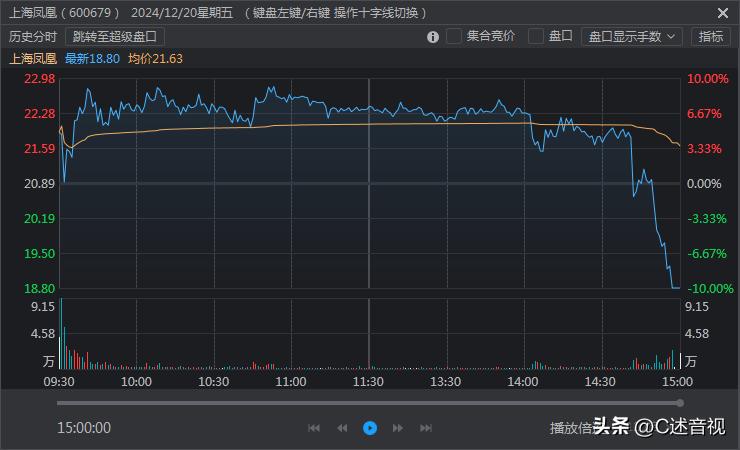The image size is (740, 450).
Task: Click the 均价21.63 average price text
Action: point(155,58)
